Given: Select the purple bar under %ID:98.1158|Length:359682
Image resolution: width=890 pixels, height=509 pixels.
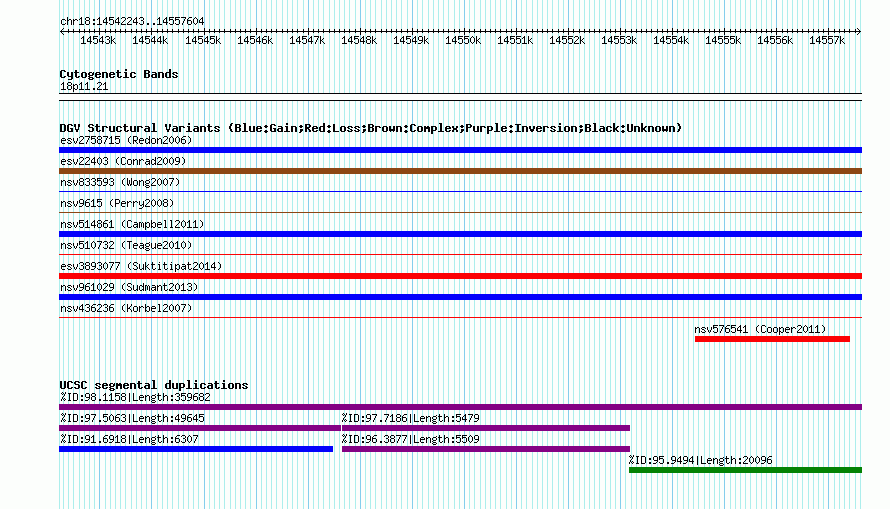Looking at the screenshot, I should [460, 407].
